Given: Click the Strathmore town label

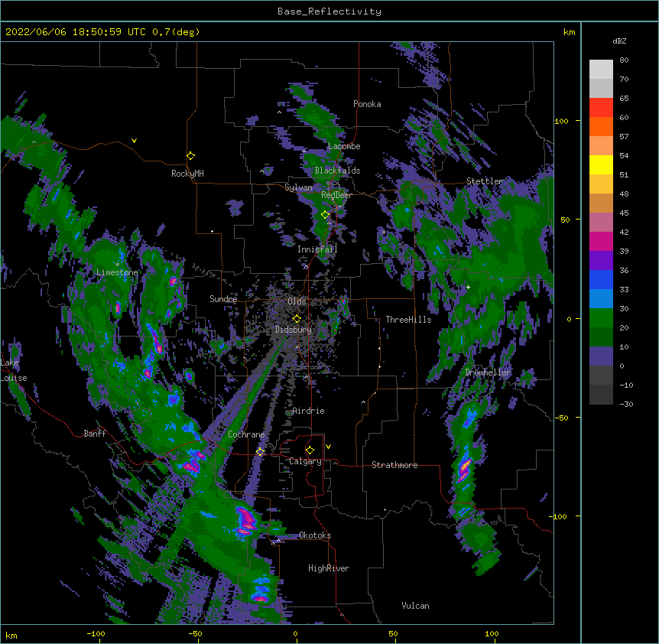Looking at the screenshot, I should [394, 465].
